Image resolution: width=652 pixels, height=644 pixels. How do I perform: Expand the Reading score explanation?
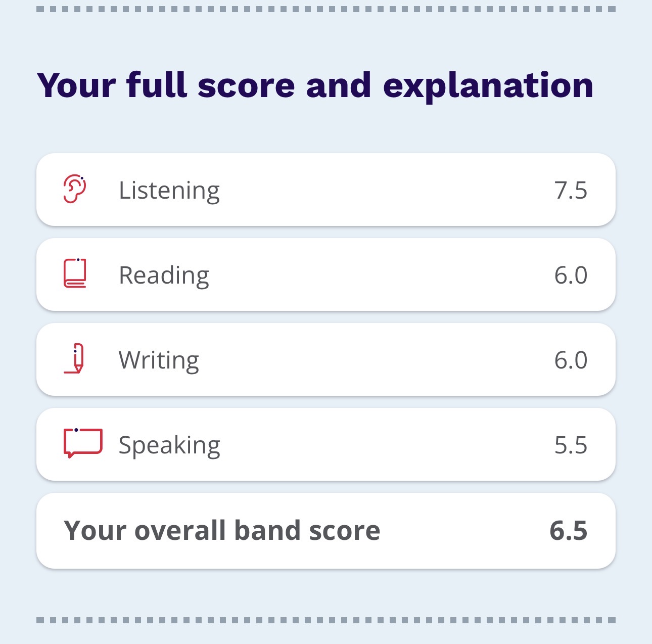point(326,274)
